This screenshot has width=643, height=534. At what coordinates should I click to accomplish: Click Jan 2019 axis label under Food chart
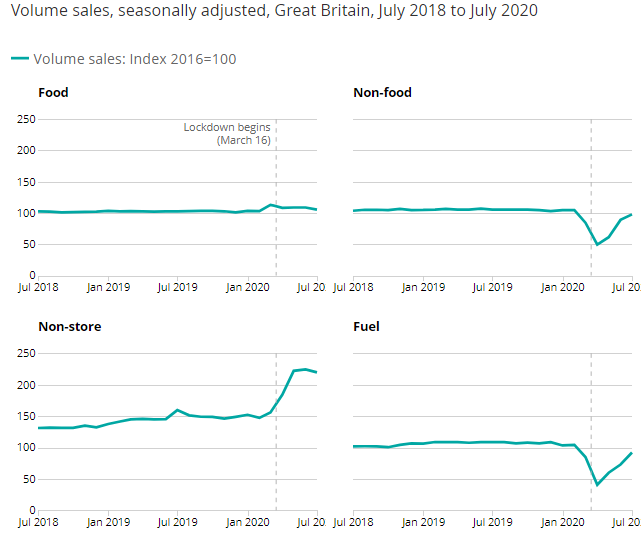pyautogui.click(x=109, y=287)
